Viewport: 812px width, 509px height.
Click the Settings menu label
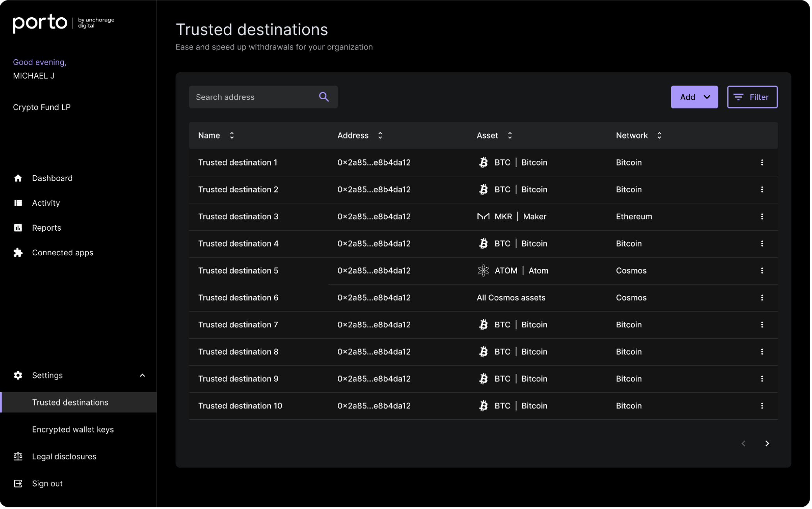pos(48,376)
